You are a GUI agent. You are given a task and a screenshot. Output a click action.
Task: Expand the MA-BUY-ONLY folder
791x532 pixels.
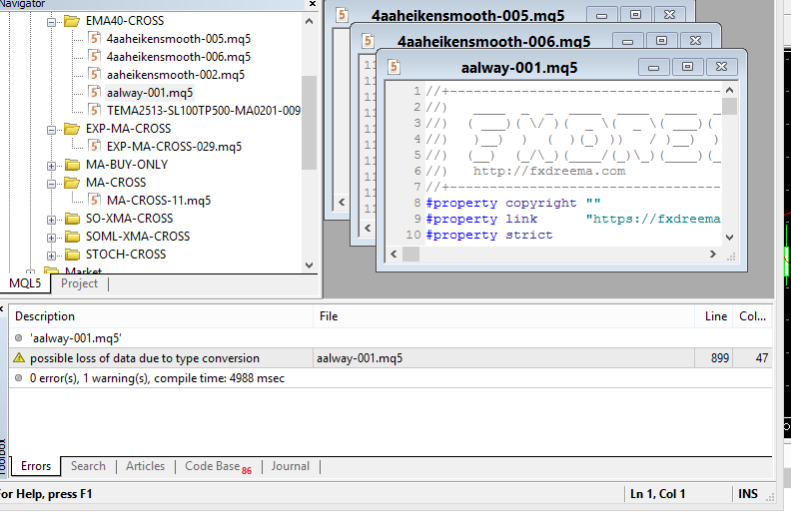point(52,166)
